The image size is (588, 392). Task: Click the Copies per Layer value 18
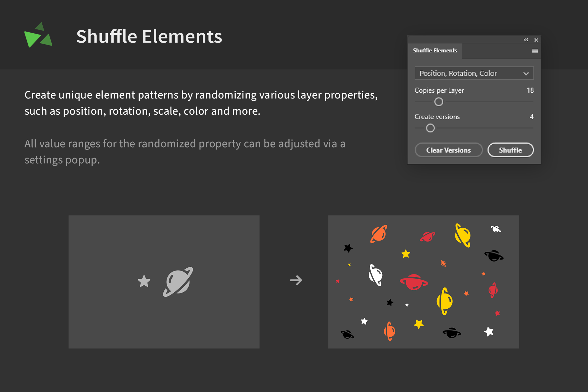[x=530, y=90]
